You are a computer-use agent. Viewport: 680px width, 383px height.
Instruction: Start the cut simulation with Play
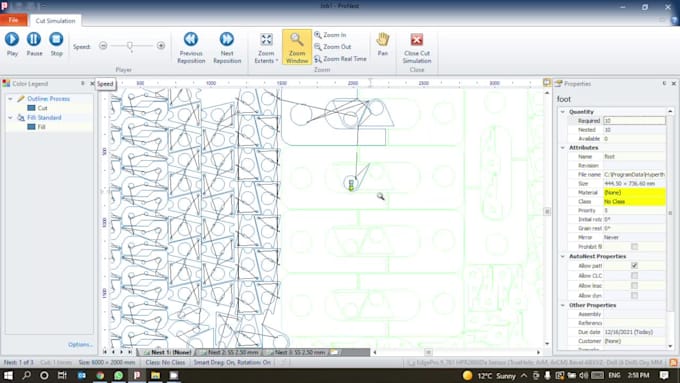point(12,44)
